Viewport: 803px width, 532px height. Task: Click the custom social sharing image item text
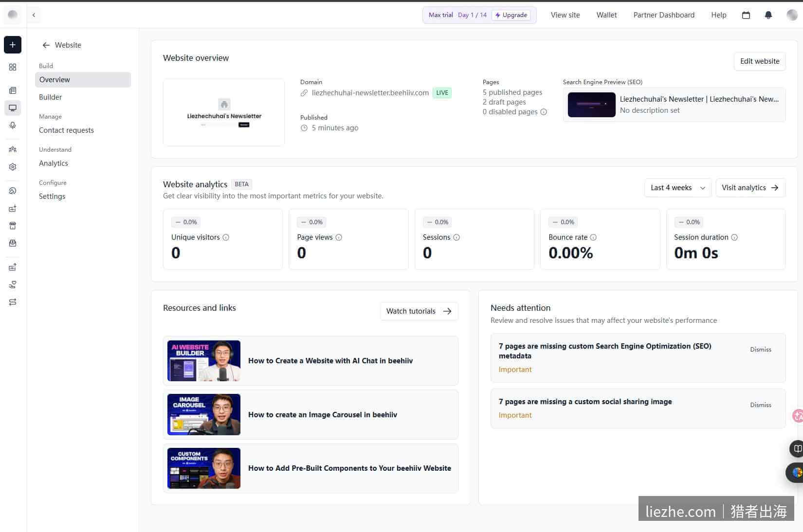[585, 402]
